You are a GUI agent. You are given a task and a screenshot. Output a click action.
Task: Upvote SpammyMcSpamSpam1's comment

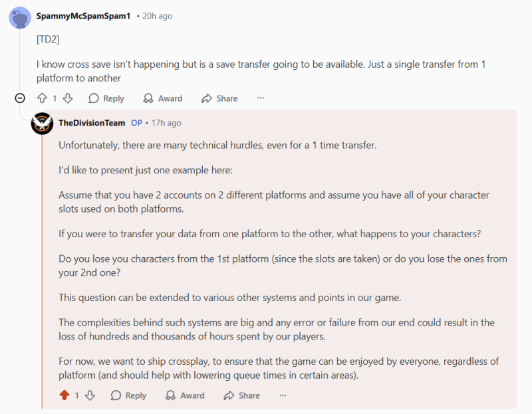(x=42, y=98)
